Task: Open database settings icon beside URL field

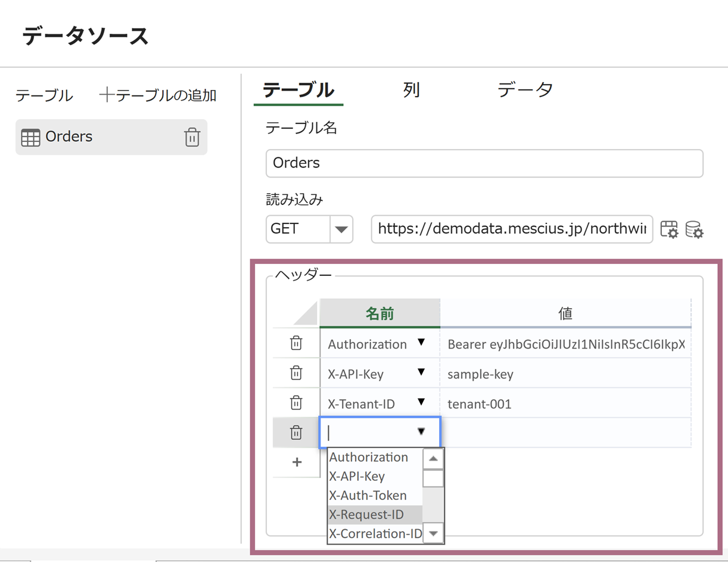Action: point(695,229)
